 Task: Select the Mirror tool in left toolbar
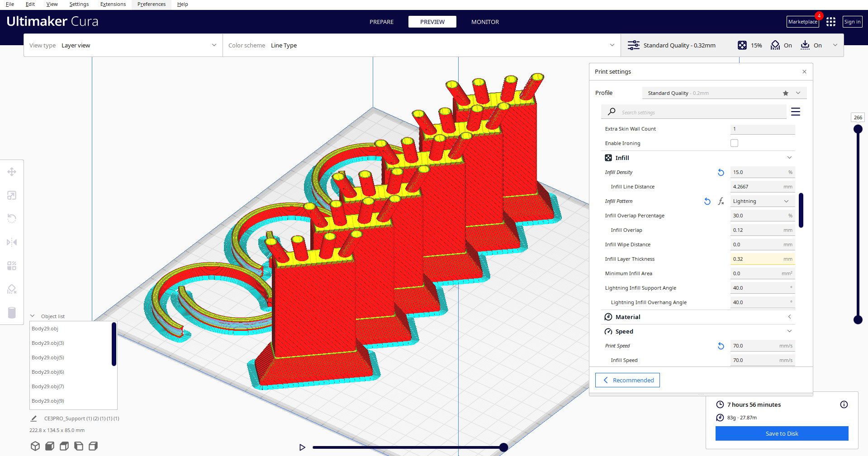point(12,242)
